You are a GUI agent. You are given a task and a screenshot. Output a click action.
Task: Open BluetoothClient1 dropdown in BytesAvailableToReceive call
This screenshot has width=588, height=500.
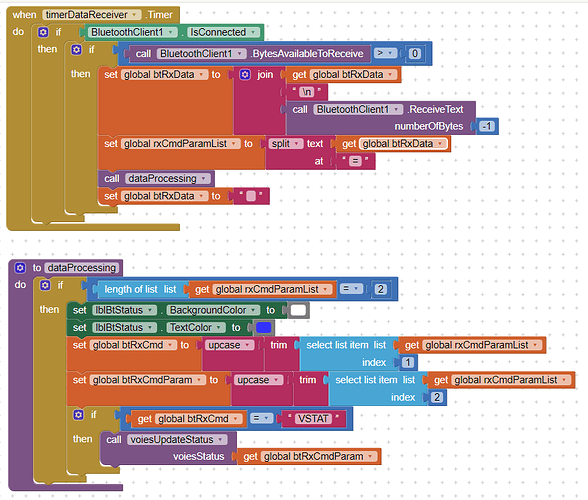point(240,54)
